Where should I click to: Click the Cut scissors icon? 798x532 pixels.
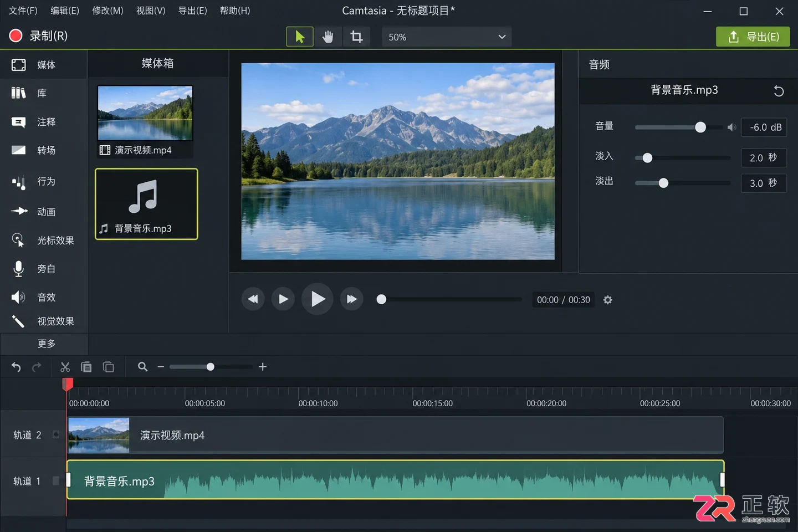65,367
